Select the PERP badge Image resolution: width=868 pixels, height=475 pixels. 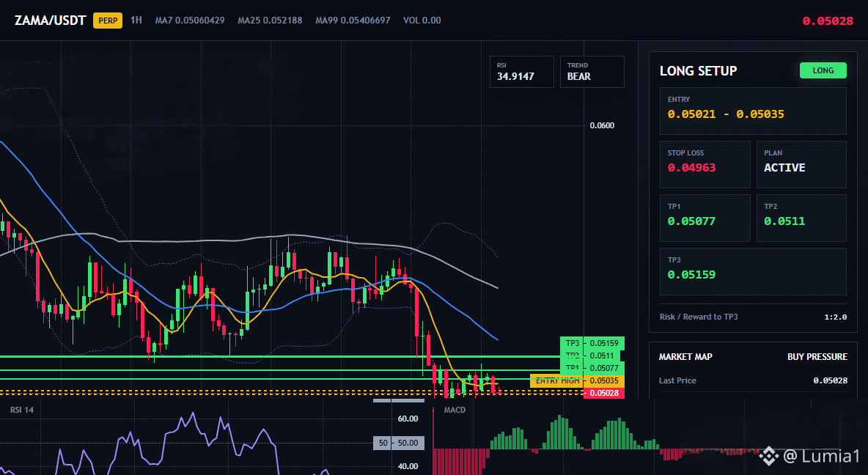[x=107, y=21]
